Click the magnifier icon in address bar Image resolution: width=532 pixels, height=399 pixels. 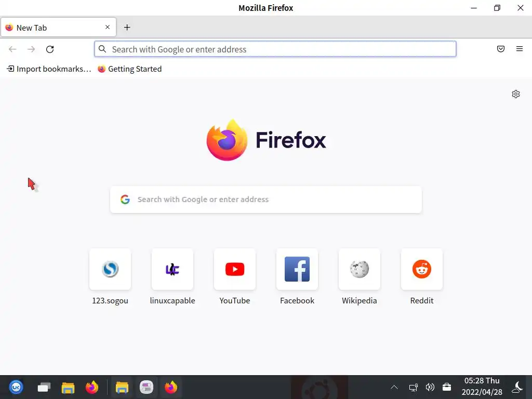(102, 49)
